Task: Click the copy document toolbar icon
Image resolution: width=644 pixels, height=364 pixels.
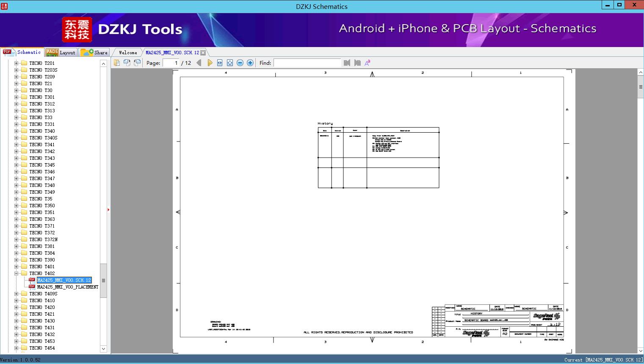Action: click(x=116, y=63)
